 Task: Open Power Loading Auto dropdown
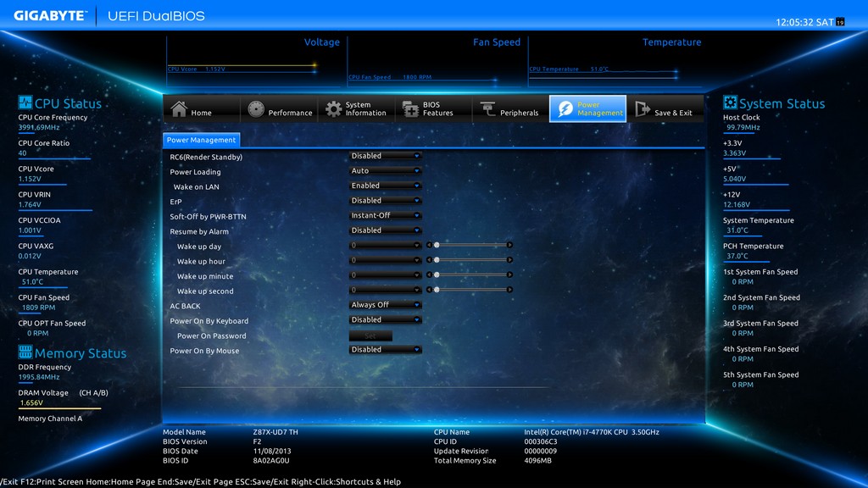(386, 171)
